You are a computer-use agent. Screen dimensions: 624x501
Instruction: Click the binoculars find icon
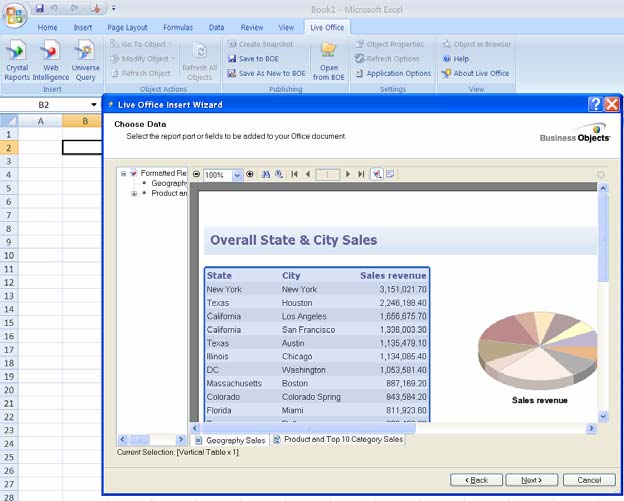(x=266, y=174)
